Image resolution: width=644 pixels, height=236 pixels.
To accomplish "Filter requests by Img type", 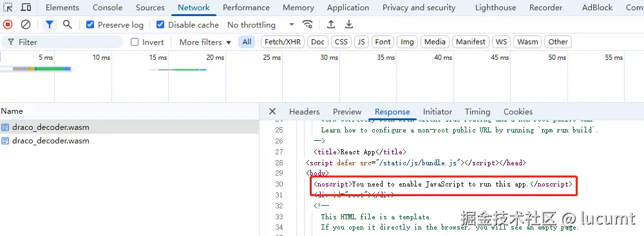I will point(407,42).
